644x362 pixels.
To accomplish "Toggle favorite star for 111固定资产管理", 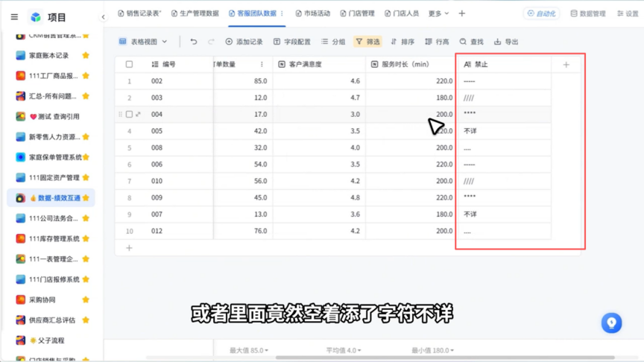I will tap(86, 177).
